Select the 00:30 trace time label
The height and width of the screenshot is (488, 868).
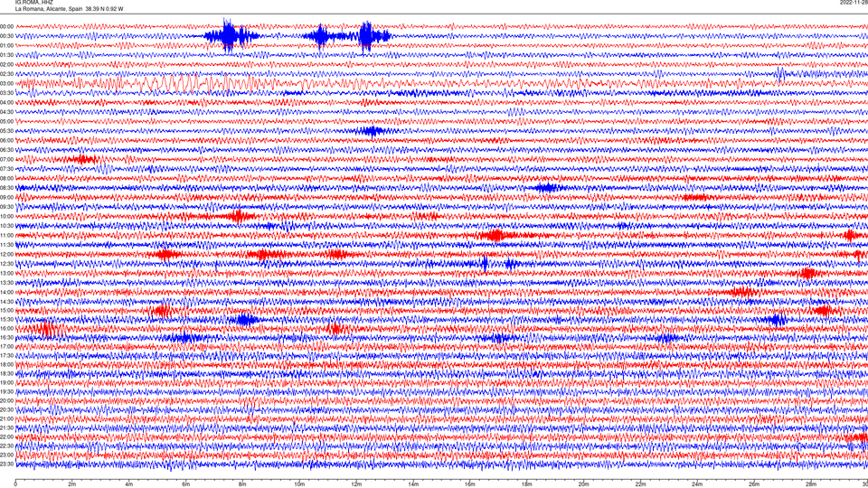tap(6, 36)
